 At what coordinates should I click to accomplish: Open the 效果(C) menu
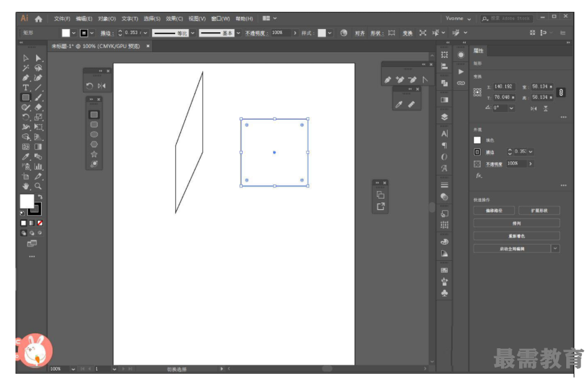coord(174,19)
